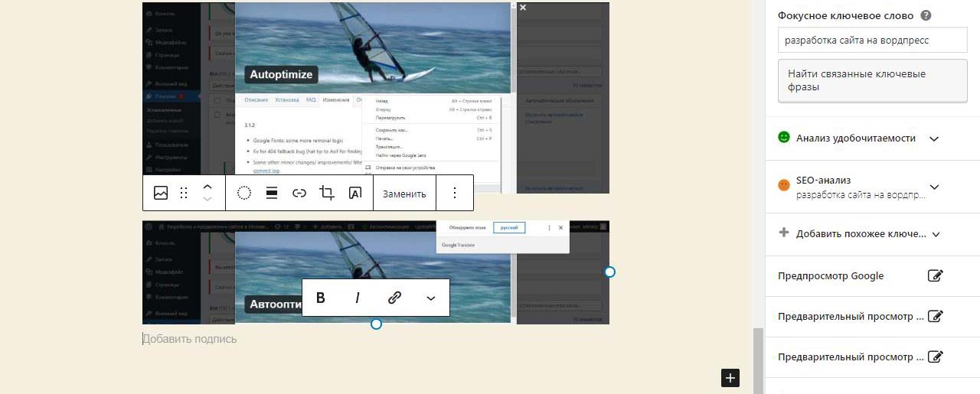Open the Предпросмотр Google edit icon
Screen dimensions: 980x394
935,276
